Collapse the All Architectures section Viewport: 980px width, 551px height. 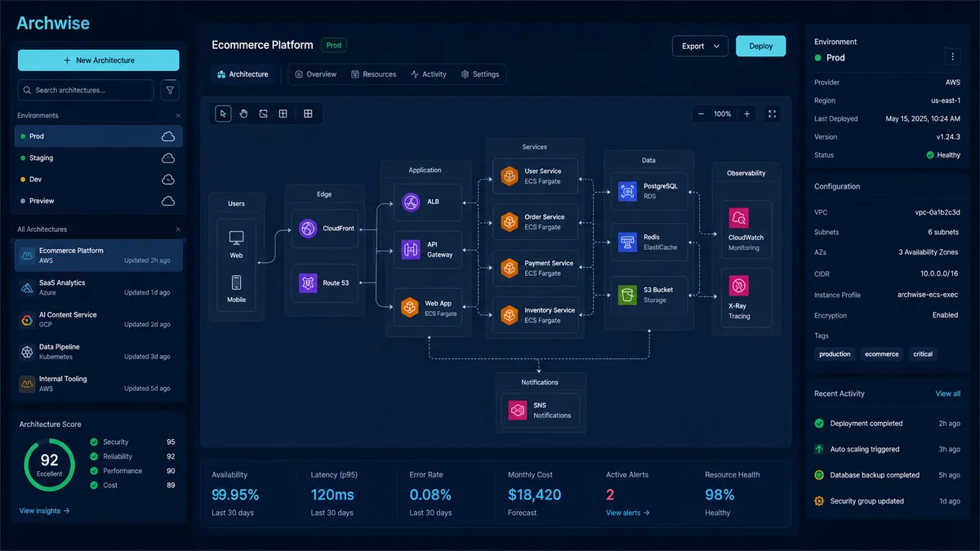point(178,229)
